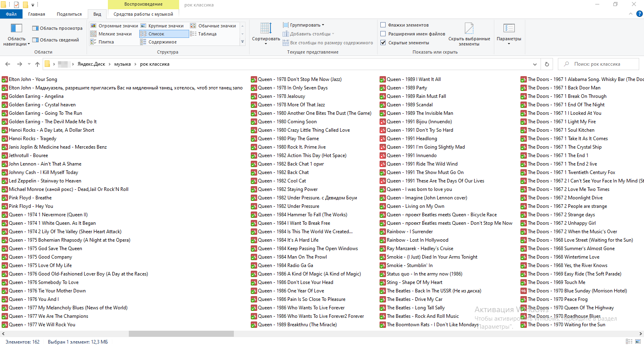
Task: Click the Hide selected items icon
Action: tap(469, 28)
